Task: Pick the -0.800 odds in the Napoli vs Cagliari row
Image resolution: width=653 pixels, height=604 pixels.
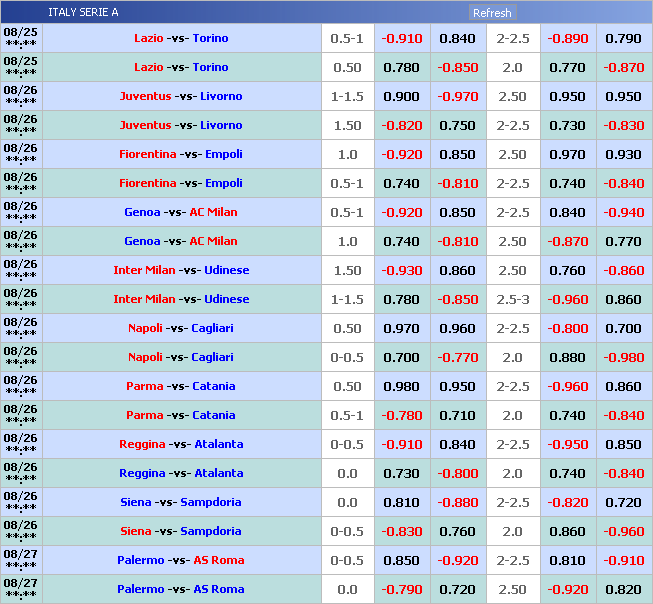Action: [x=567, y=328]
